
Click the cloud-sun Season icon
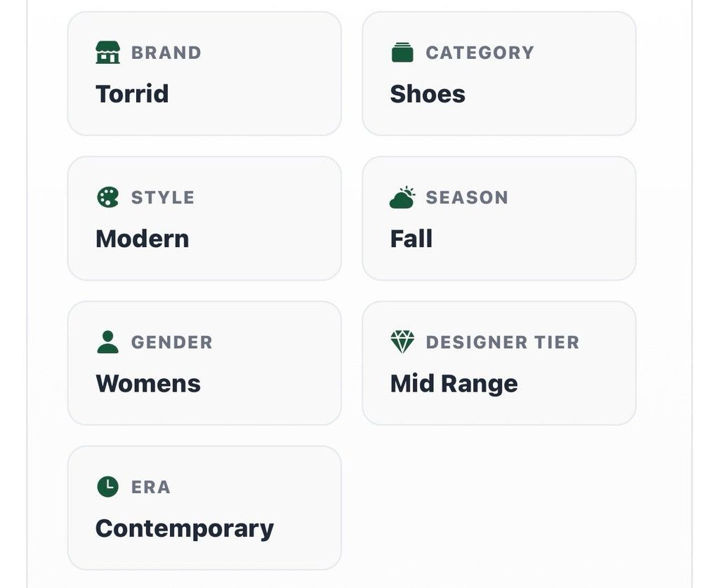[x=402, y=197]
